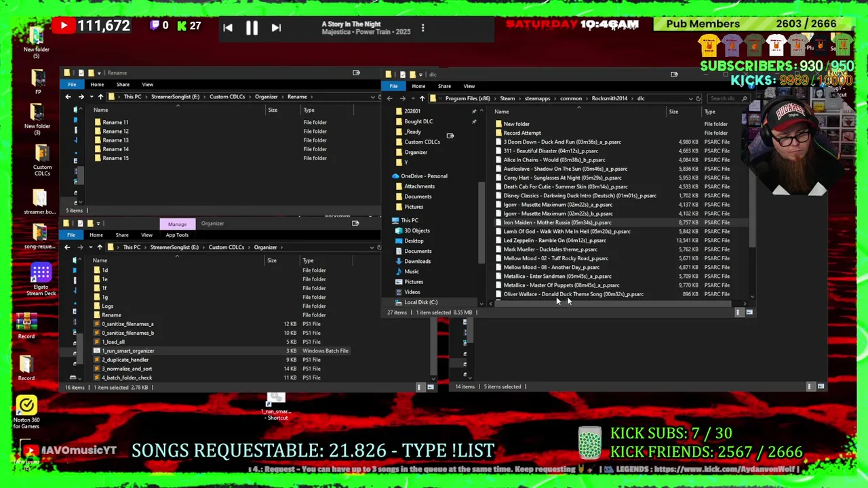Select Metallica - Enter Sandman psarc file

tap(557, 276)
